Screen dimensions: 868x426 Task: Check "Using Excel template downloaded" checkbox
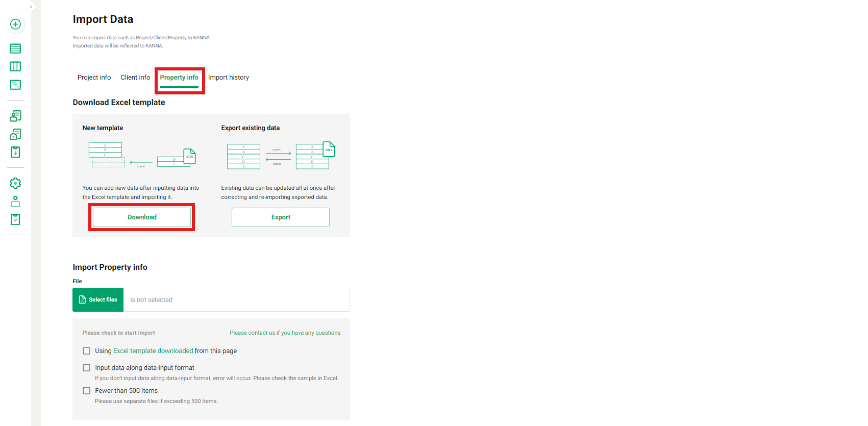pos(87,351)
